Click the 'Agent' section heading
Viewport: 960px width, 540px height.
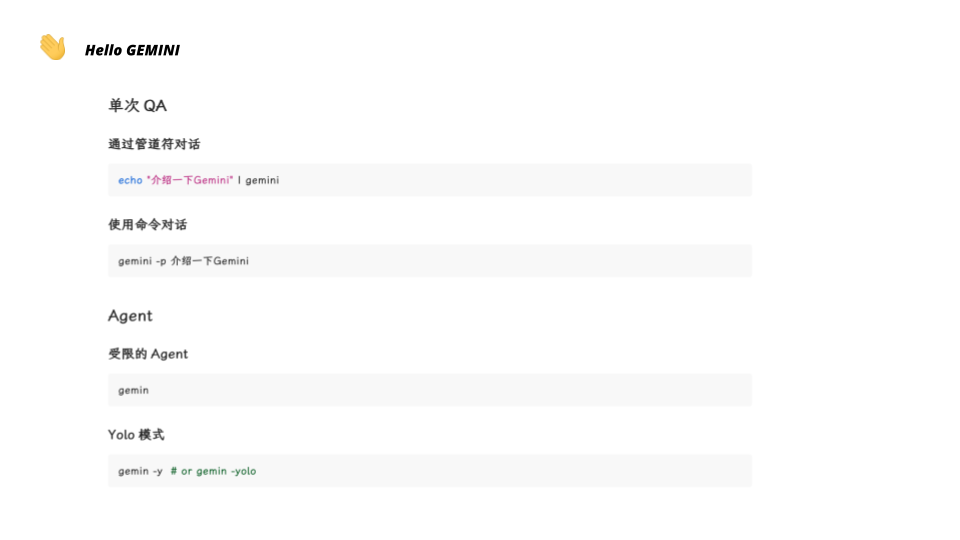(x=130, y=316)
